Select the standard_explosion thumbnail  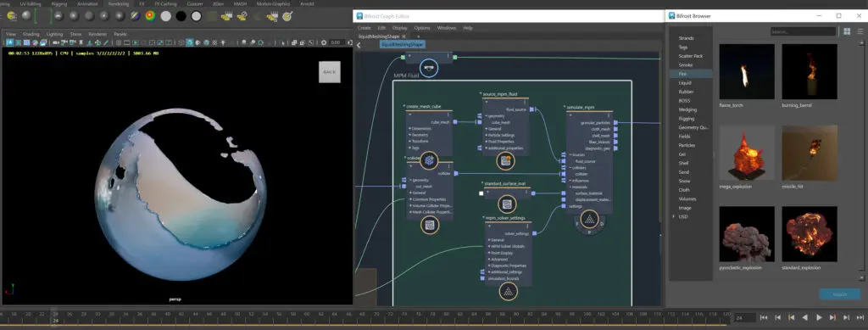coord(810,234)
